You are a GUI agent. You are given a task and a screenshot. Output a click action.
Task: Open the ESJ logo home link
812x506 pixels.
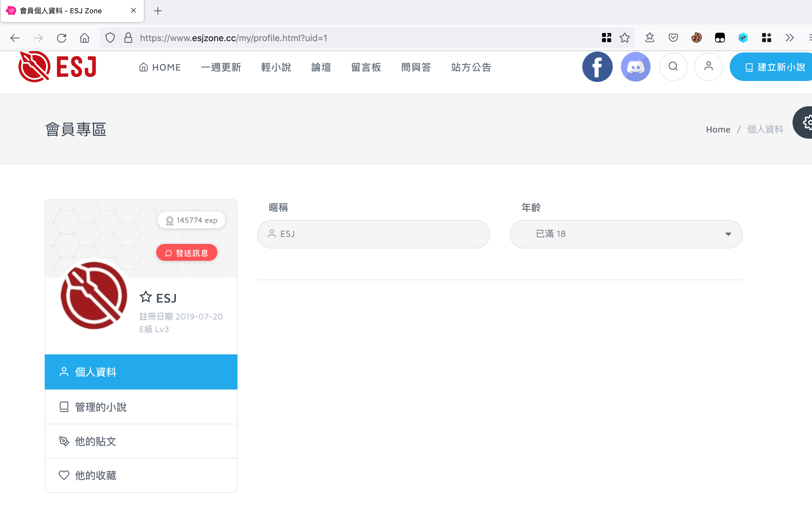58,67
